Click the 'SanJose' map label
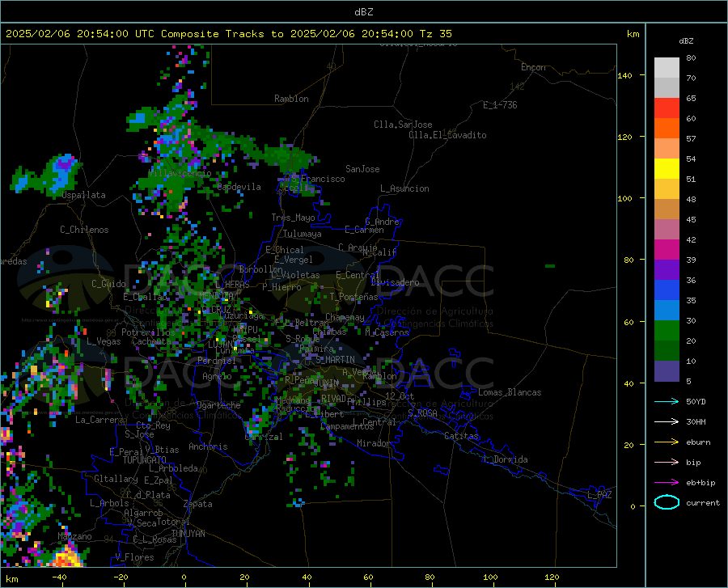 click(x=362, y=169)
